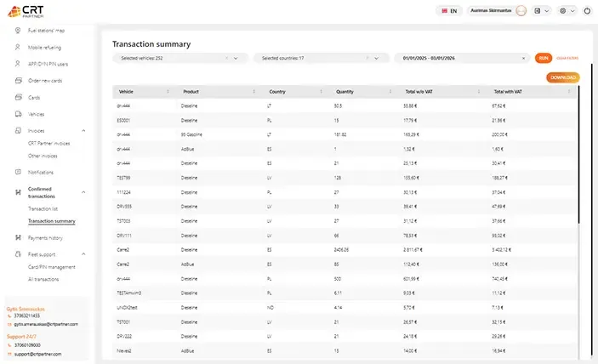Collapse the Invoices sidebar section
The height and width of the screenshot is (364, 598).
pyautogui.click(x=83, y=130)
